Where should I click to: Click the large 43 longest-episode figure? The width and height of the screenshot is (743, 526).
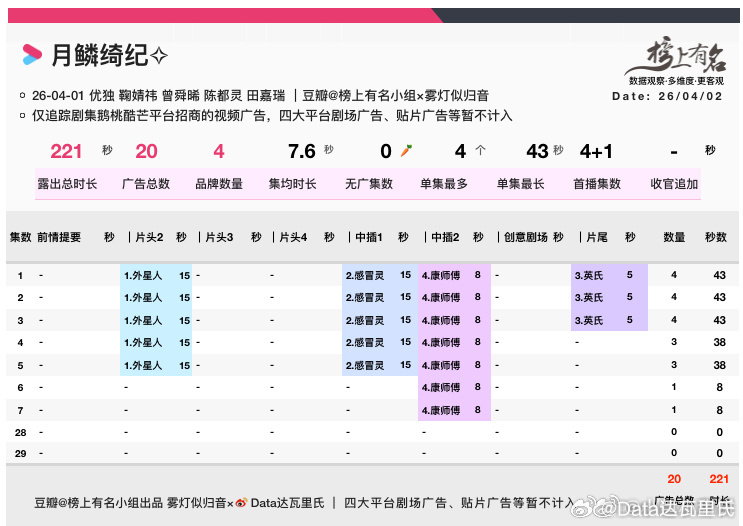click(x=537, y=152)
